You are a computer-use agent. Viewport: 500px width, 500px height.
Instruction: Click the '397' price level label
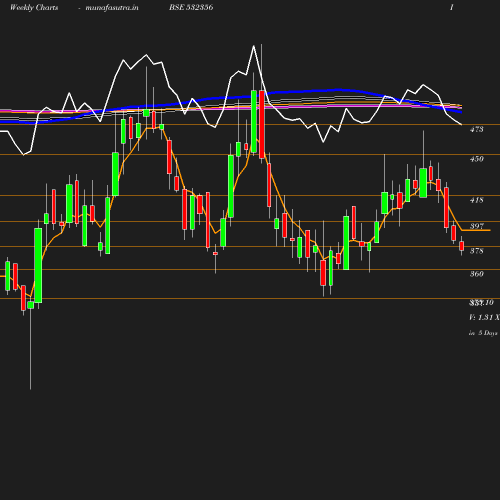click(x=476, y=226)
